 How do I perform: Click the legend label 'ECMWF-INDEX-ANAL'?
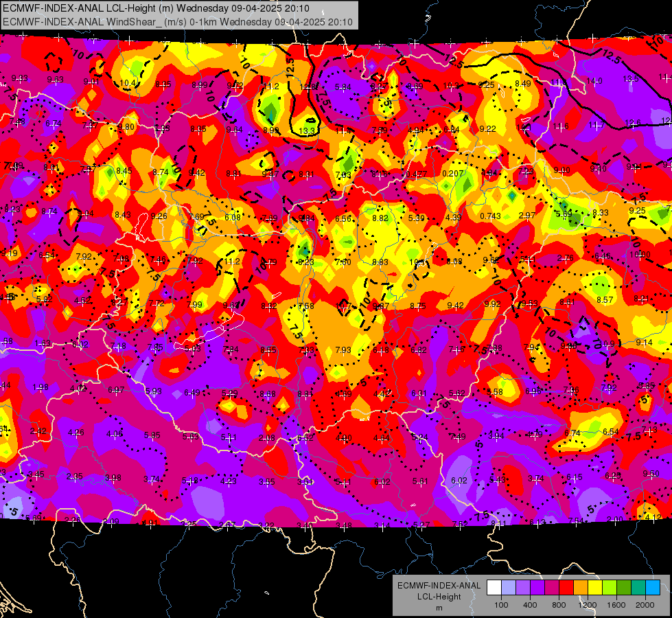tap(439, 586)
